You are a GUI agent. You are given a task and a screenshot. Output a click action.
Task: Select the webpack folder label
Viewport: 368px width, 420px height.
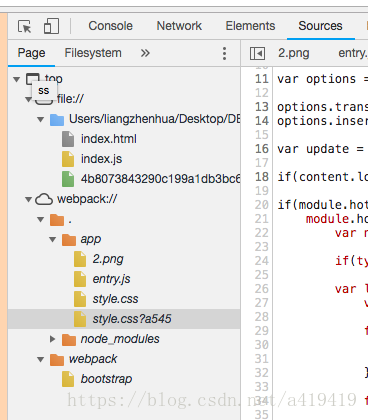click(x=93, y=359)
